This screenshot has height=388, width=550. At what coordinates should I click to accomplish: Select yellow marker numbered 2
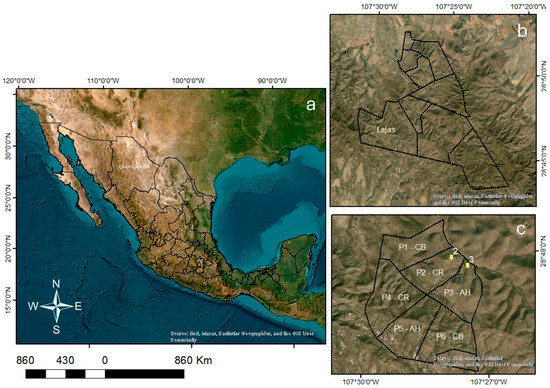451,257
